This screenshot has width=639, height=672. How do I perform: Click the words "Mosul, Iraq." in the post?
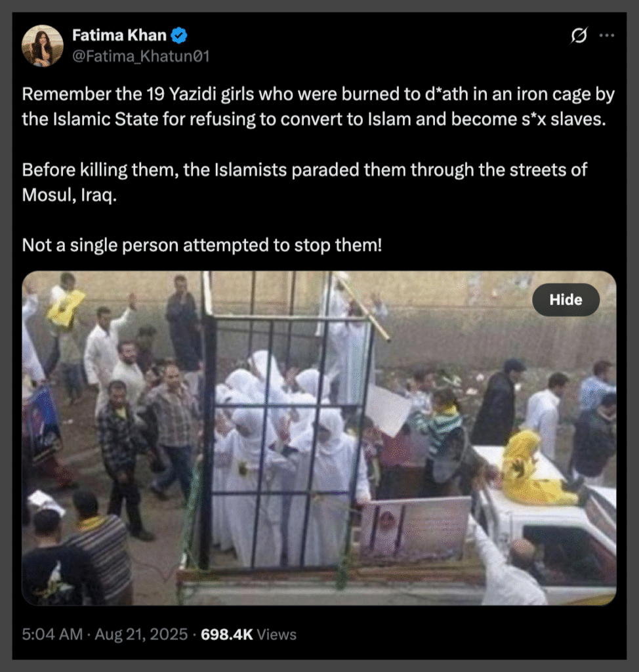[69, 195]
